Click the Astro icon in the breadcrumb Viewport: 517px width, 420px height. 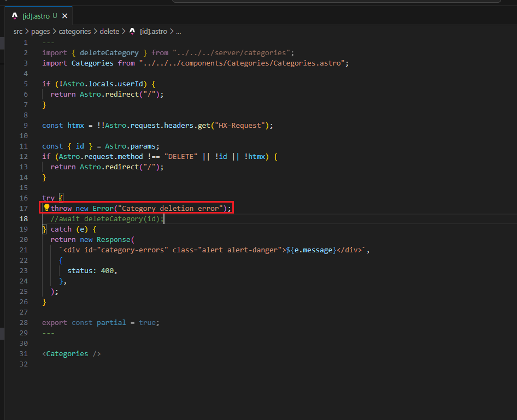tap(132, 31)
